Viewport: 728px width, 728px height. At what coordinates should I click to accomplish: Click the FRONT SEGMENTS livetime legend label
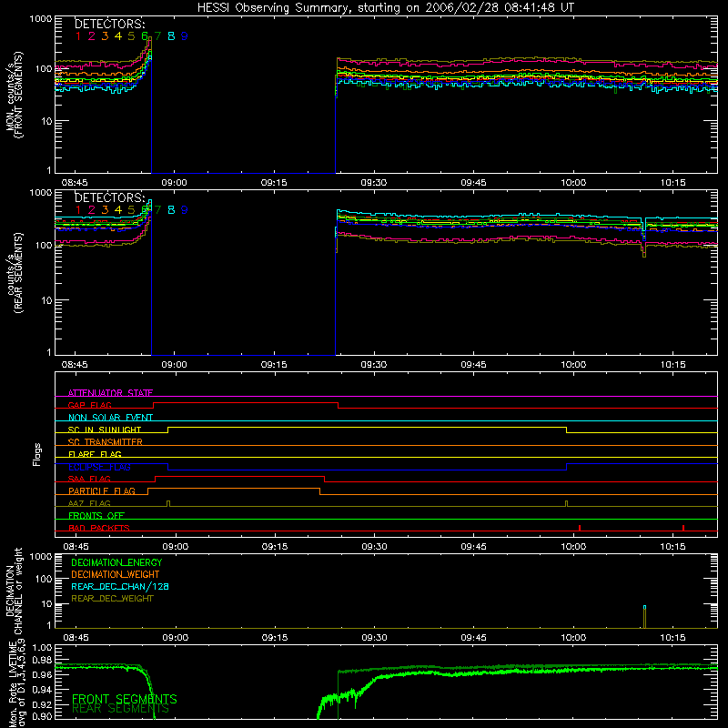coord(125,699)
